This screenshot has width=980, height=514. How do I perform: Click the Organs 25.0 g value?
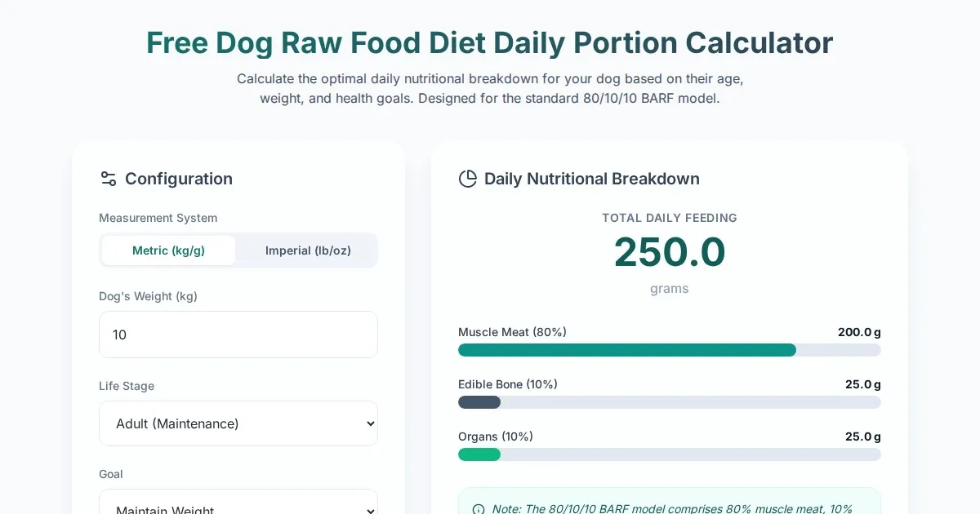pyautogui.click(x=862, y=436)
